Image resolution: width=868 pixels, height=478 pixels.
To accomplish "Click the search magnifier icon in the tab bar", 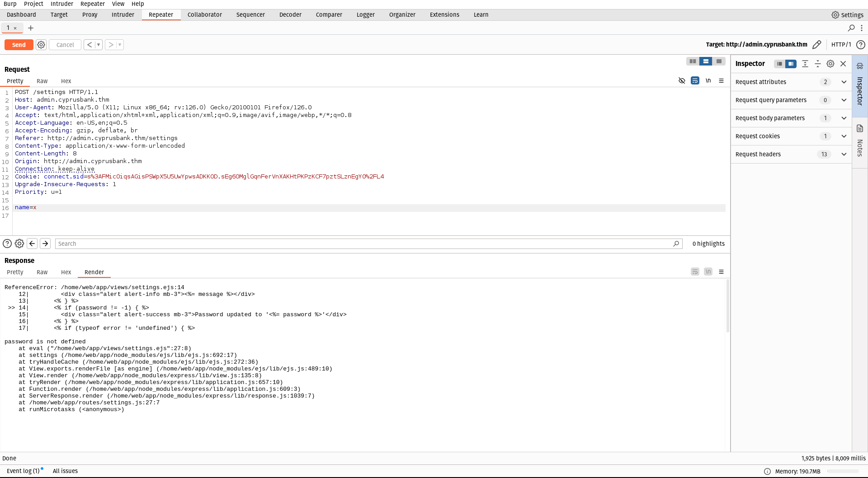I will pyautogui.click(x=851, y=28).
